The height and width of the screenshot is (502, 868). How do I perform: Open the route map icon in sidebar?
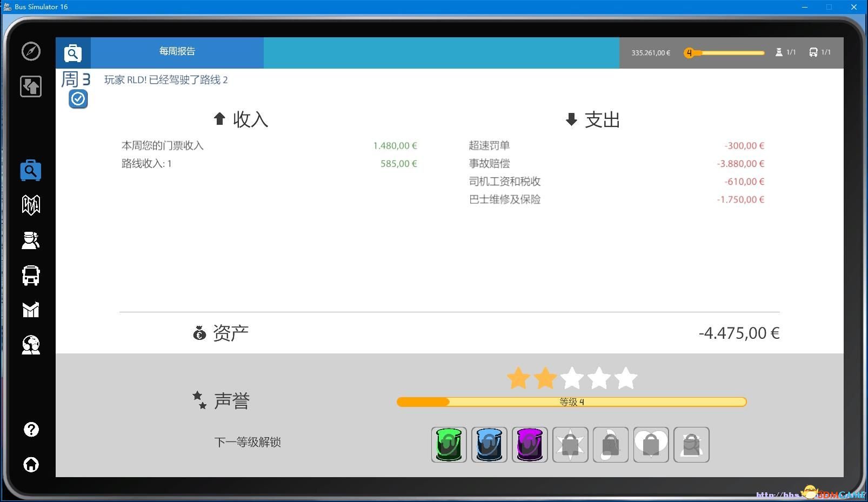[x=31, y=205]
